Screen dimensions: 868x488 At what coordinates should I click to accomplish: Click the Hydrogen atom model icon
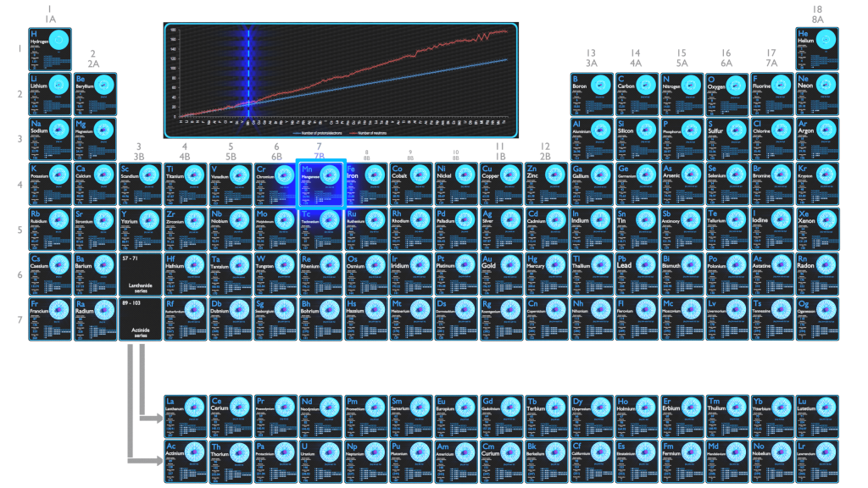coord(58,40)
